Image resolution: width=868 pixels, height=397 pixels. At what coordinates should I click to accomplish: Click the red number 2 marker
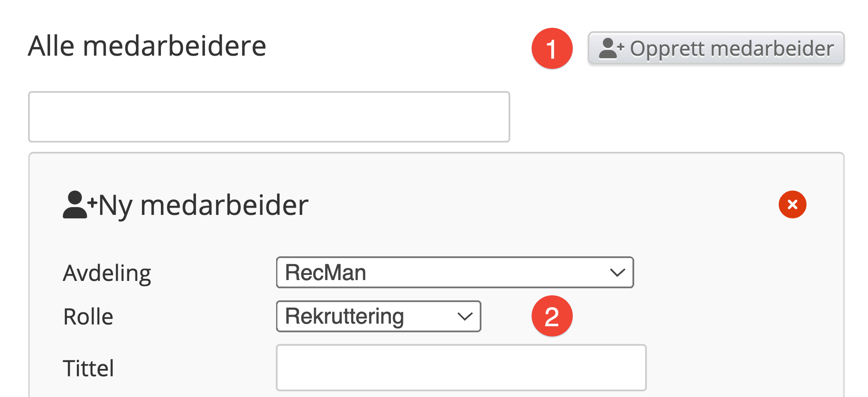click(552, 316)
